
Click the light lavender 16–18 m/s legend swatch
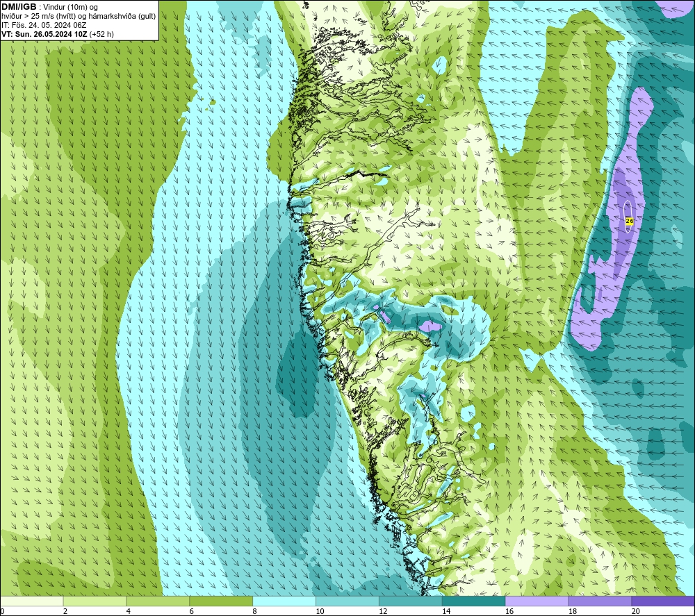537,601
